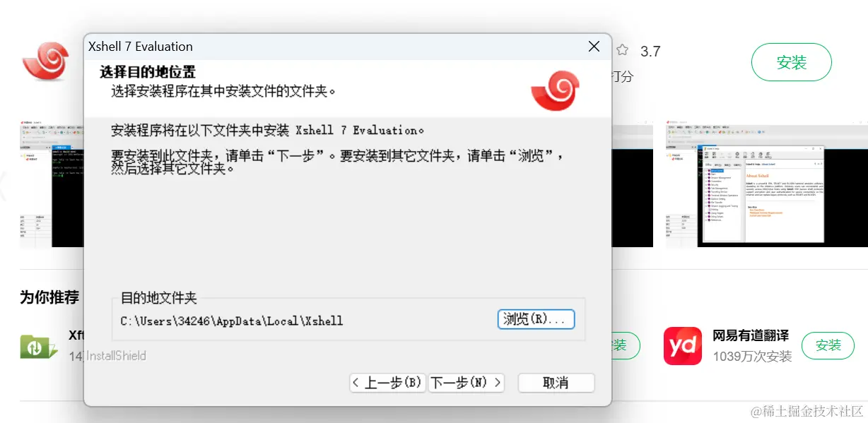The height and width of the screenshot is (423, 868).
Task: Open the 网易有道翻译 app title link
Action: click(751, 335)
